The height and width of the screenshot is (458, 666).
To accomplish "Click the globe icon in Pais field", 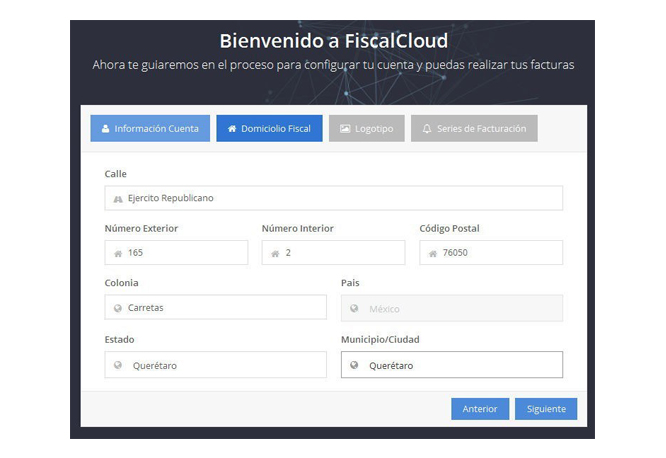I will 354,308.
